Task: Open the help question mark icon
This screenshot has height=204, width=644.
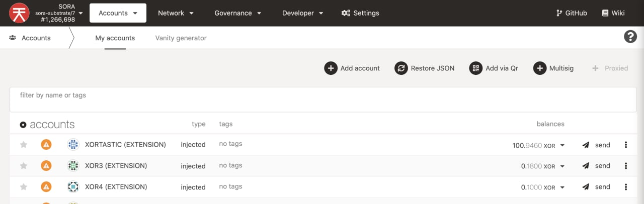Action: pos(630,37)
